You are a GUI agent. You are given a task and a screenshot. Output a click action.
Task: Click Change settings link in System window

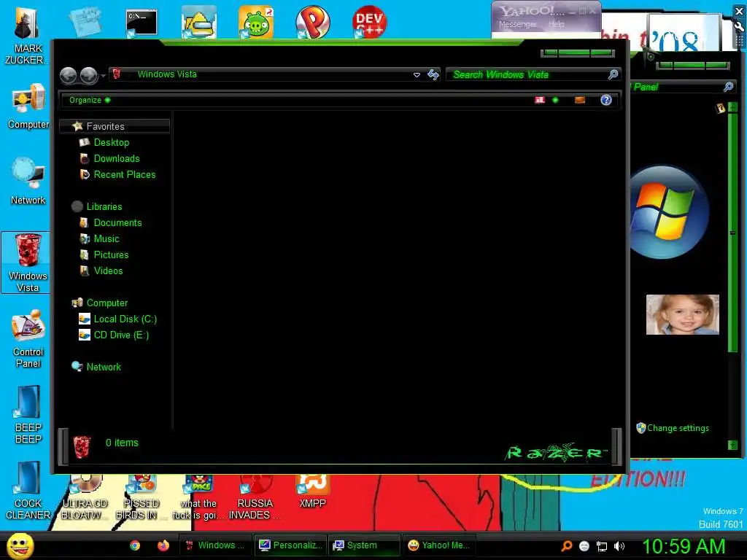(678, 428)
